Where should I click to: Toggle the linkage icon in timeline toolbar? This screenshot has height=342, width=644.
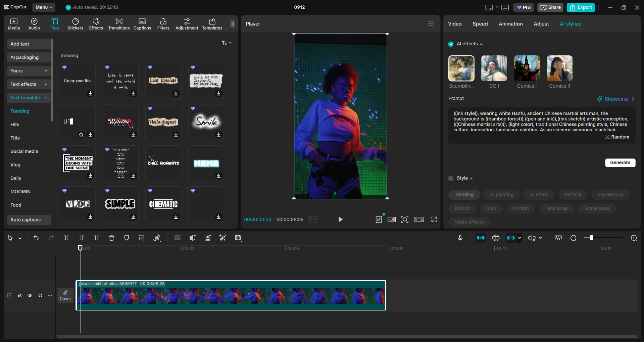click(x=511, y=238)
